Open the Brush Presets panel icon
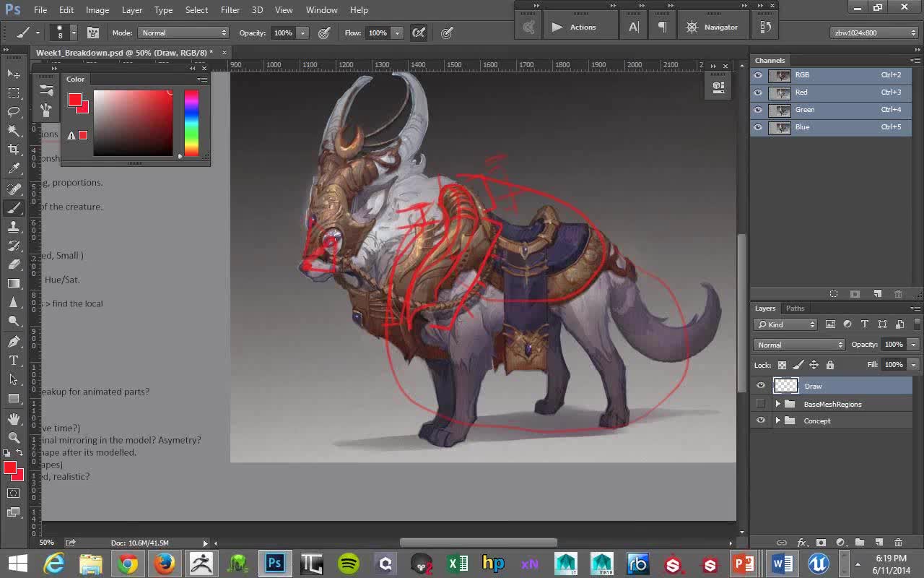Screen dimensions: 924x578 [x=46, y=110]
